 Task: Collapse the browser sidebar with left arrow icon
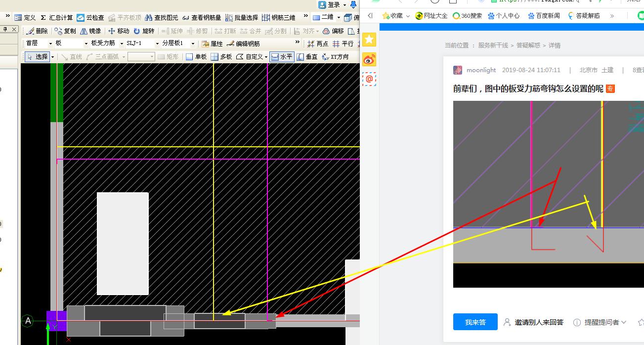coord(370,16)
